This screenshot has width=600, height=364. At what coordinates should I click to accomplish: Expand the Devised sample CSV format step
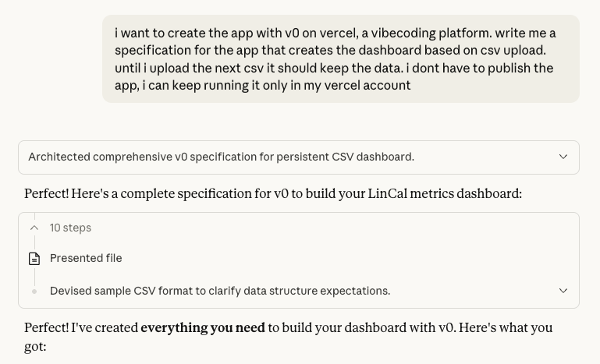(219, 291)
